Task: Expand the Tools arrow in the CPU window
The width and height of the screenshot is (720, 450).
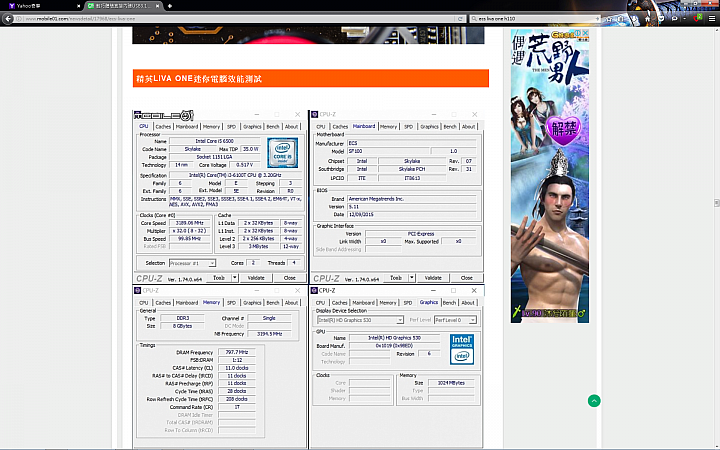Action: pyautogui.click(x=235, y=278)
